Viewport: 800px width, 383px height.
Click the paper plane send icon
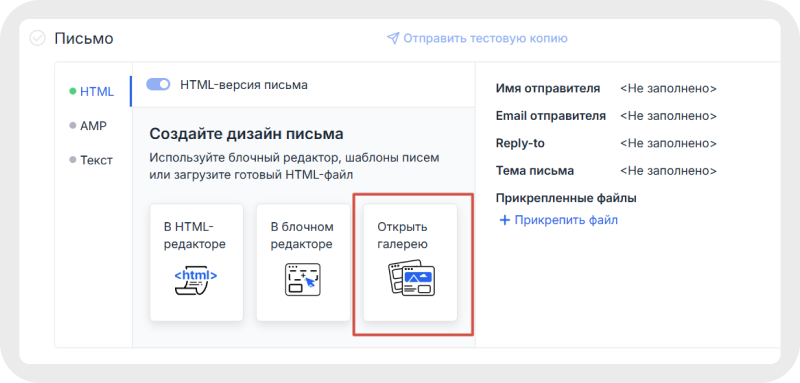coord(392,39)
